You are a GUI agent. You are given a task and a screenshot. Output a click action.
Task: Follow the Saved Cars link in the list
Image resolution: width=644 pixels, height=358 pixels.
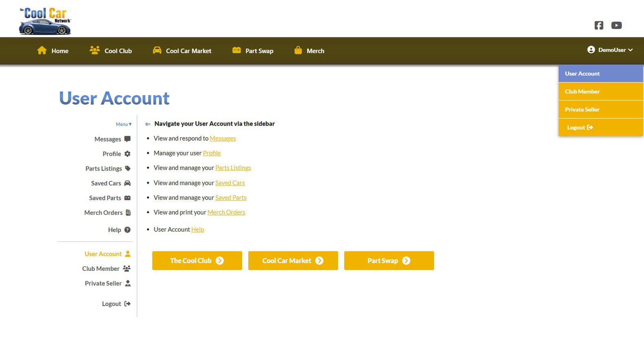tap(230, 183)
